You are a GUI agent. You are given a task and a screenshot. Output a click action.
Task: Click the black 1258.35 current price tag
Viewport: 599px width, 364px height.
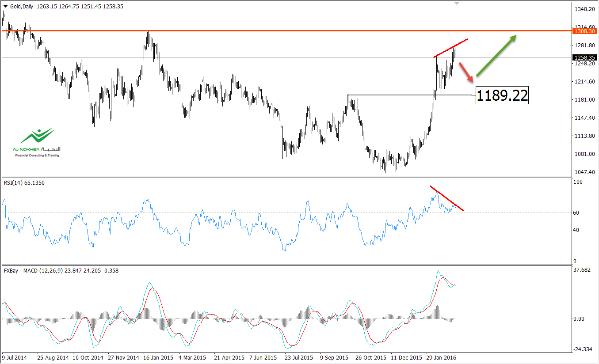click(x=584, y=57)
